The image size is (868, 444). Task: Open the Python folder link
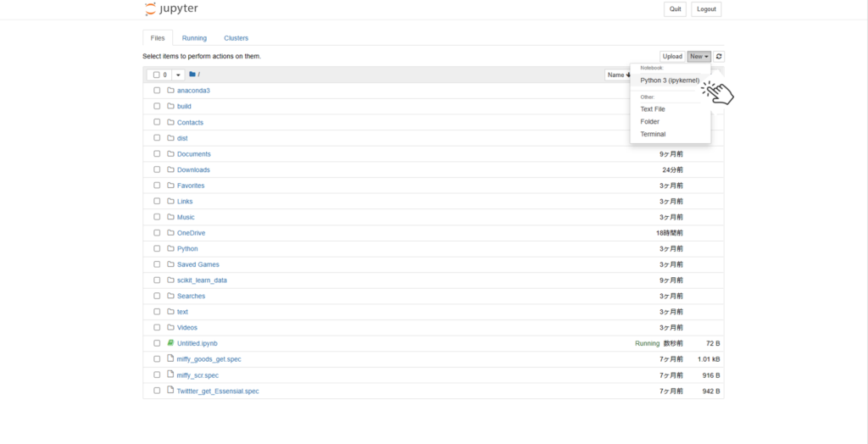click(x=187, y=248)
